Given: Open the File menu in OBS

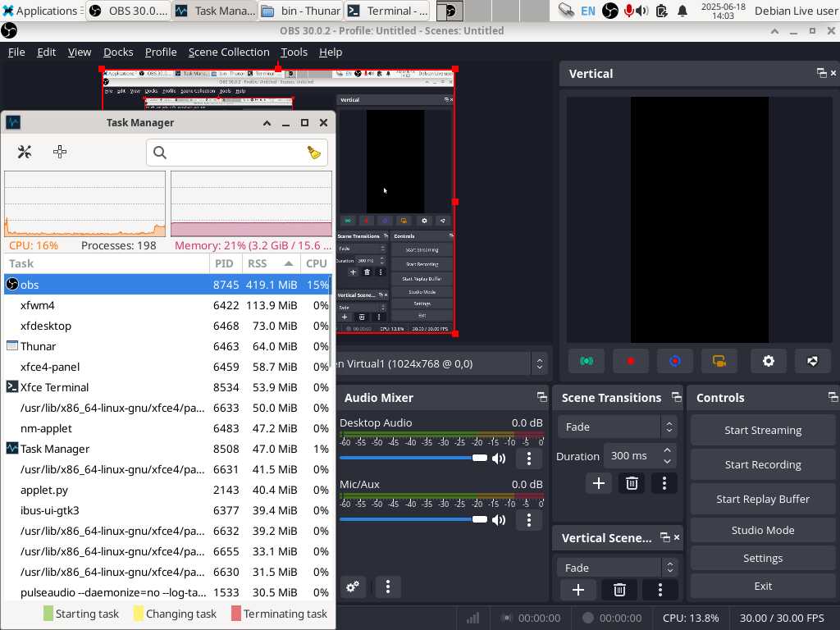Looking at the screenshot, I should (16, 52).
